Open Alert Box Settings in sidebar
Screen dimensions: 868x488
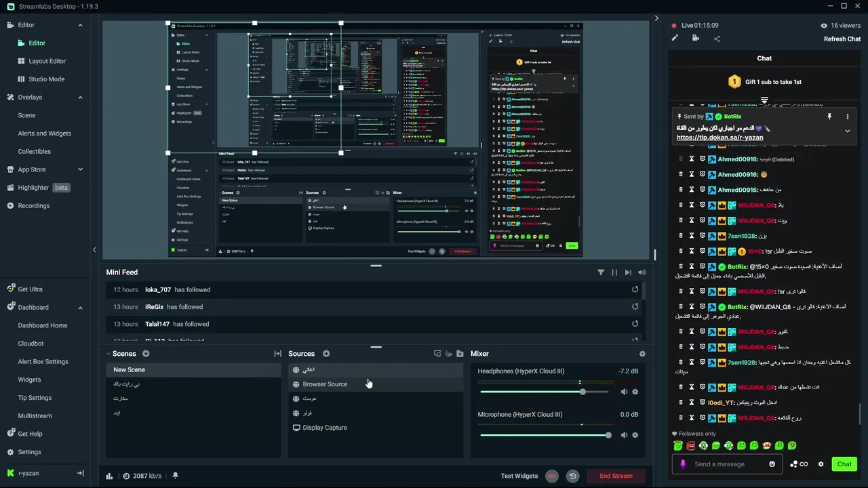coord(43,362)
